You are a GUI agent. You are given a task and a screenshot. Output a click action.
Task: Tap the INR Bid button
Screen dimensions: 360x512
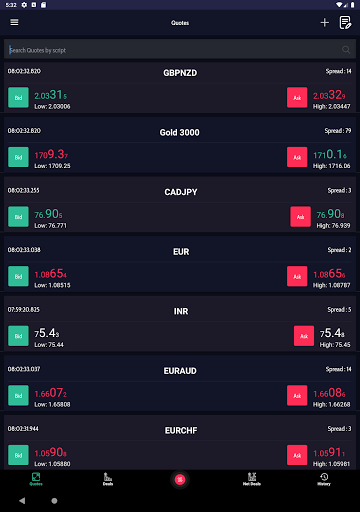(x=18, y=336)
